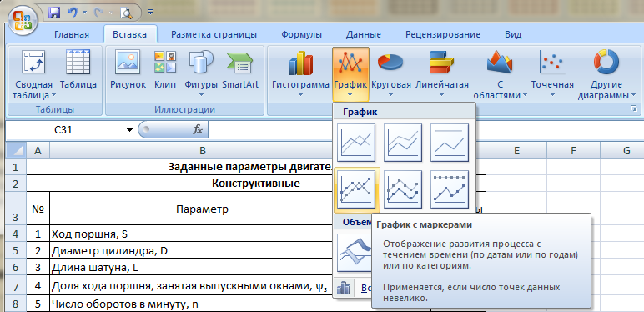Select the 100% stacked line with markers chart
This screenshot has width=644, height=312.
coord(450,189)
